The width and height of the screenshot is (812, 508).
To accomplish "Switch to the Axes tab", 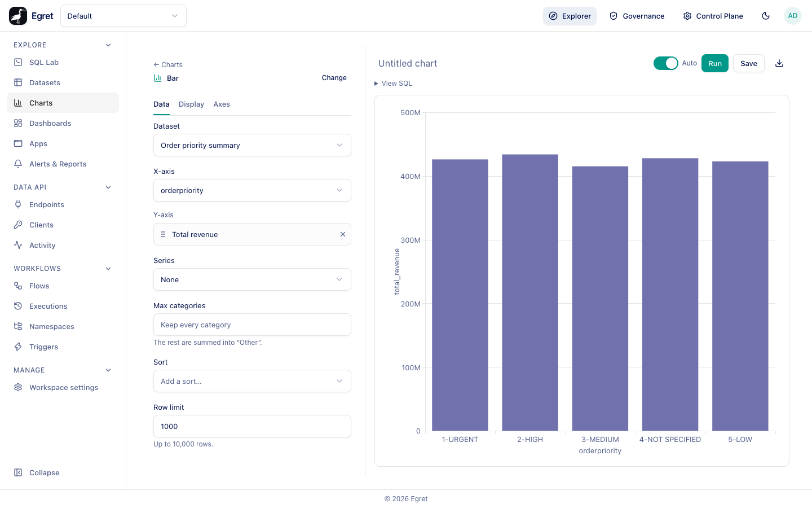I will 222,104.
